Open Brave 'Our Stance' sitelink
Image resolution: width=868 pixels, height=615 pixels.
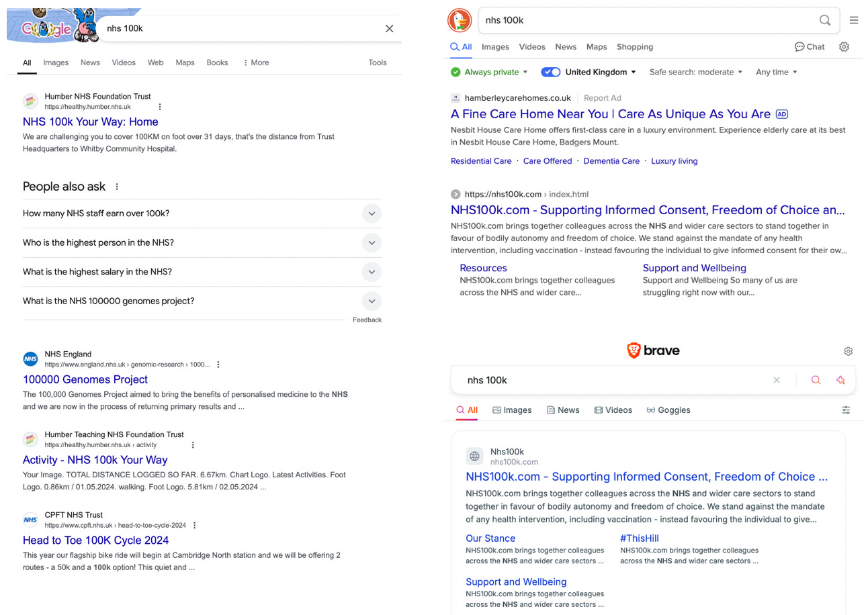tap(490, 538)
